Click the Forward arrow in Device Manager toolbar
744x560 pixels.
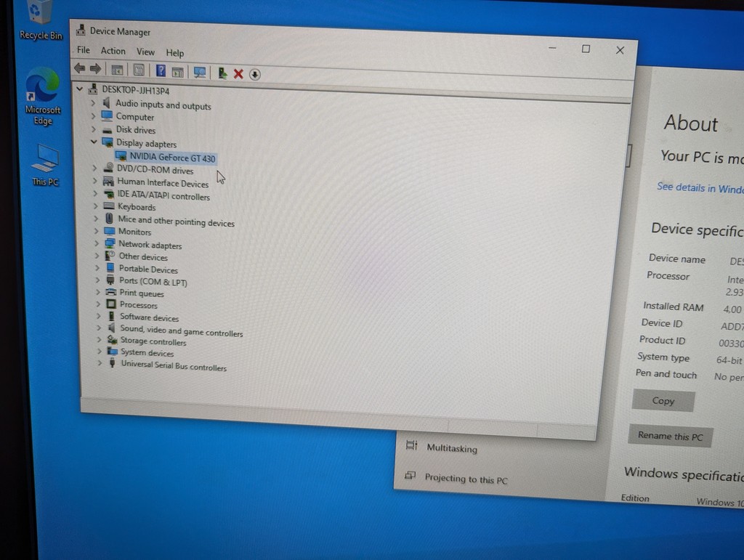[95, 69]
